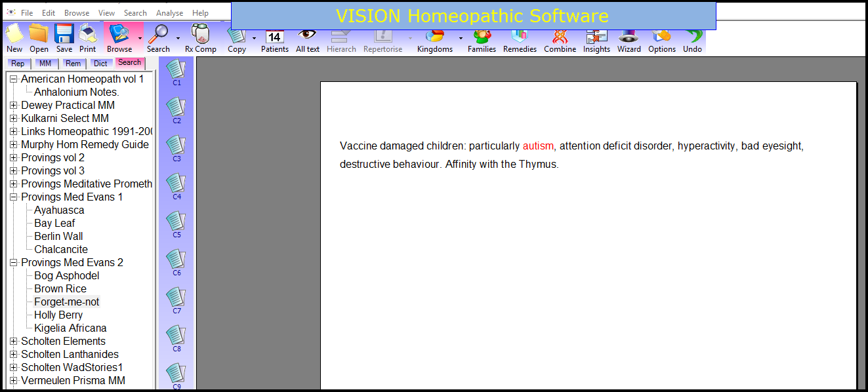Open the Families tool
This screenshot has height=392, width=868.
[x=482, y=38]
